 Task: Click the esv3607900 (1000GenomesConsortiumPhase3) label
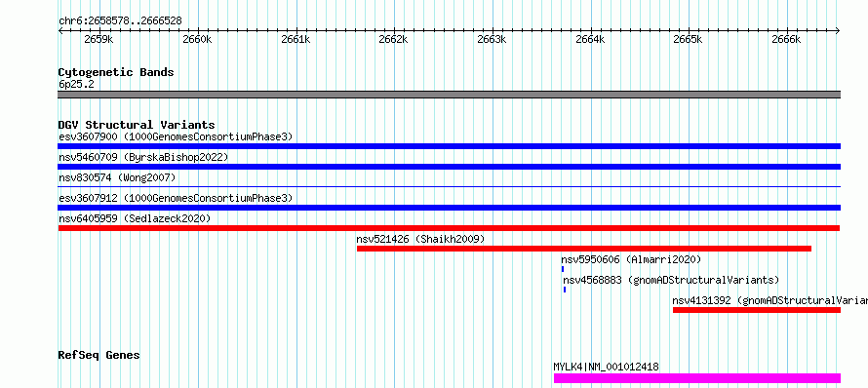pos(176,136)
